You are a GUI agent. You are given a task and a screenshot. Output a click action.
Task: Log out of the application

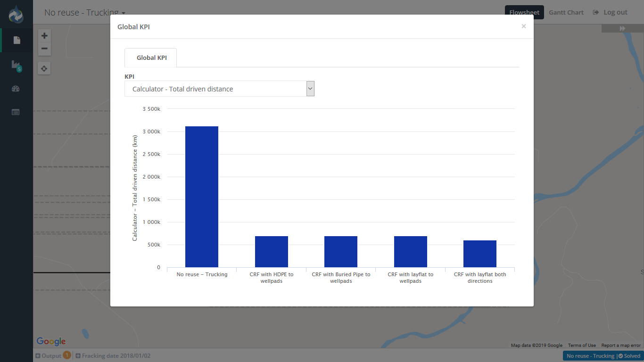[611, 13]
